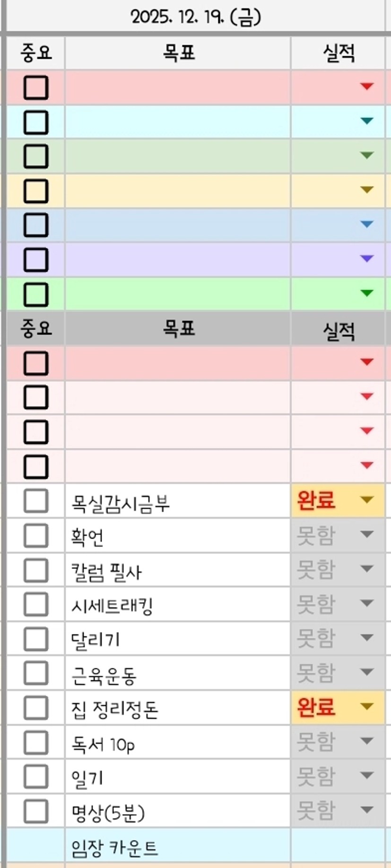This screenshot has width=391, height=868.
Task: Expand the 집 정리정돈 완료 dropdown
Action: click(x=367, y=706)
